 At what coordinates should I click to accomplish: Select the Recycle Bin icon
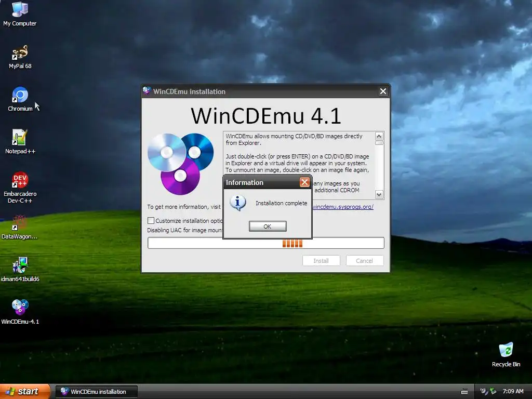[506, 354]
